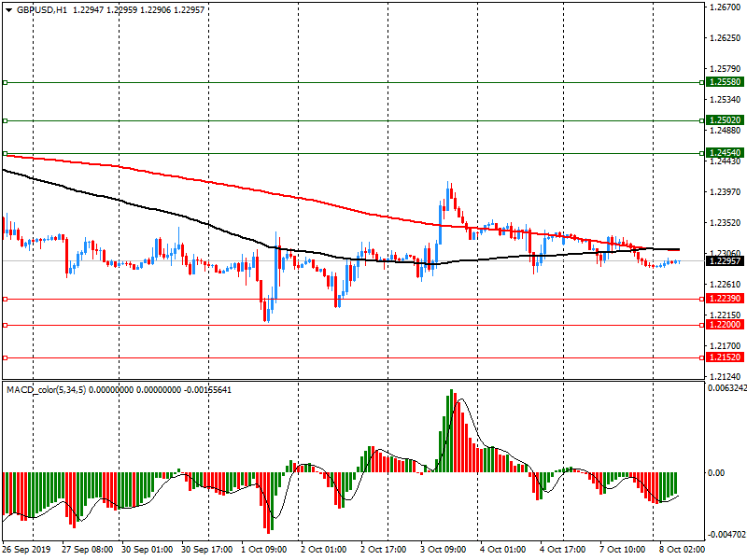This screenshot has height=560, width=747.
Task: Select the 1.25020 green price level tag
Action: tap(725, 120)
